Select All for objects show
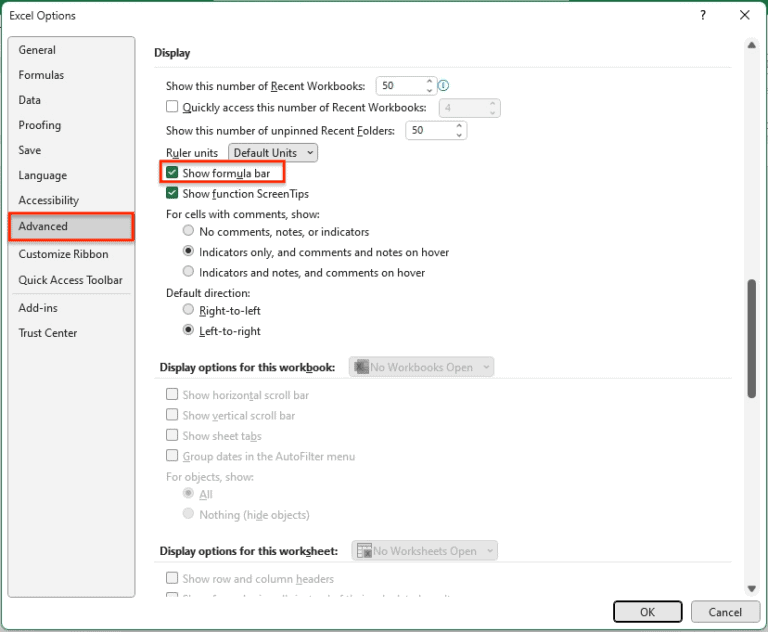This screenshot has width=768, height=632. (x=188, y=493)
